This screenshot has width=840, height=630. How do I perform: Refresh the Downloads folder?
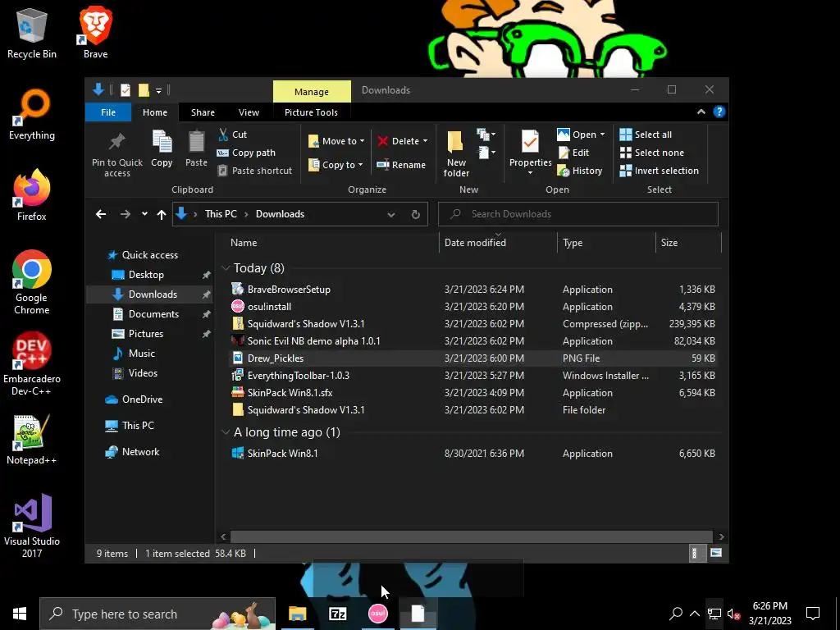416,214
